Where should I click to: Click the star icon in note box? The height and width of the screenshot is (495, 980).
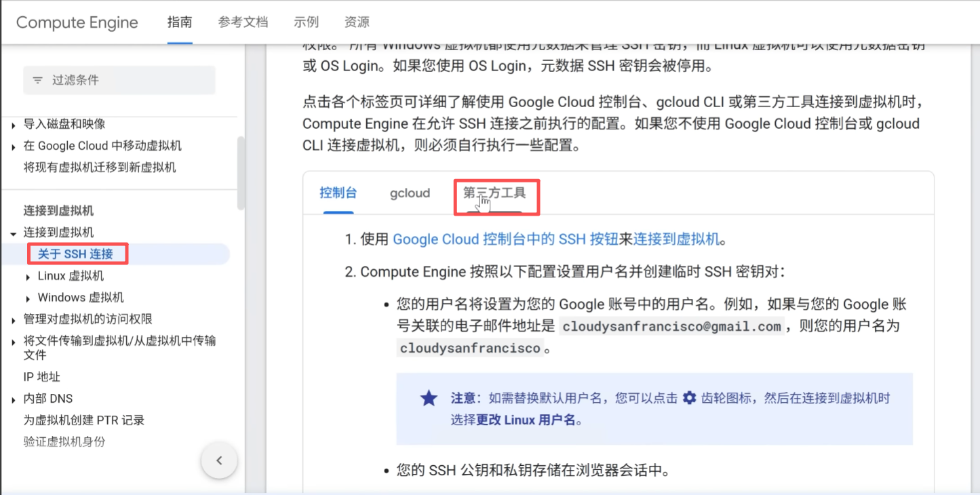tap(429, 398)
